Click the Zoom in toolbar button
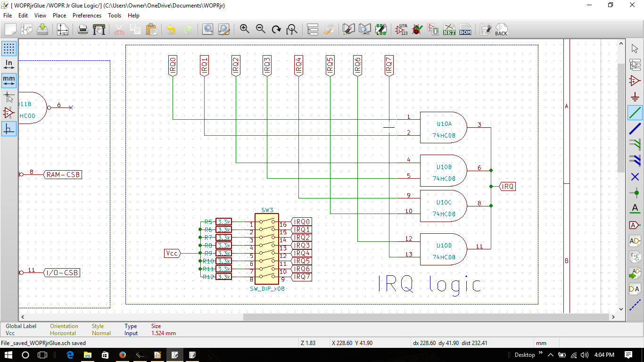 pos(245,29)
